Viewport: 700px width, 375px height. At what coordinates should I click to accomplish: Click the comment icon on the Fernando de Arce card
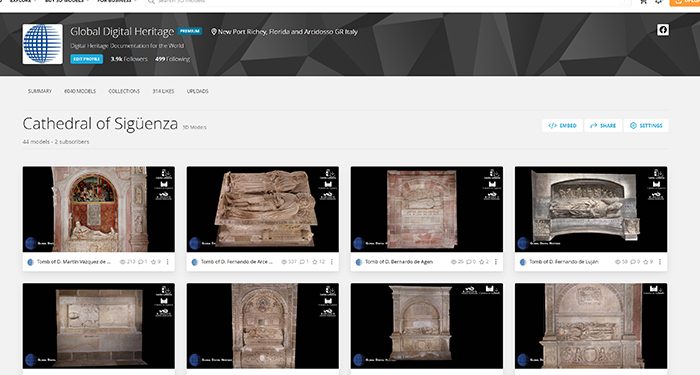pos(302,262)
